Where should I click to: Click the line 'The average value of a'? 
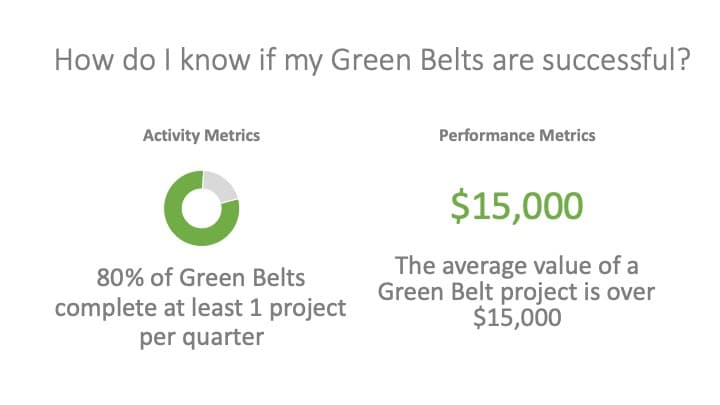coord(517,265)
